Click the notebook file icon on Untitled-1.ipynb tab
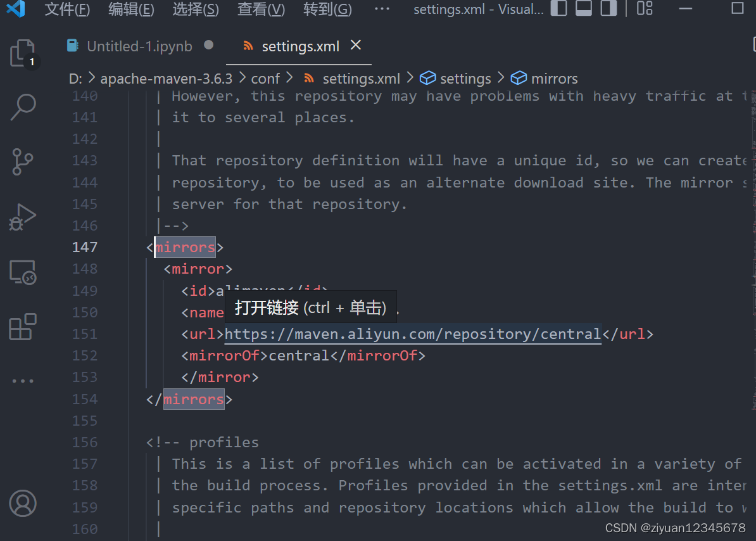 click(x=73, y=46)
